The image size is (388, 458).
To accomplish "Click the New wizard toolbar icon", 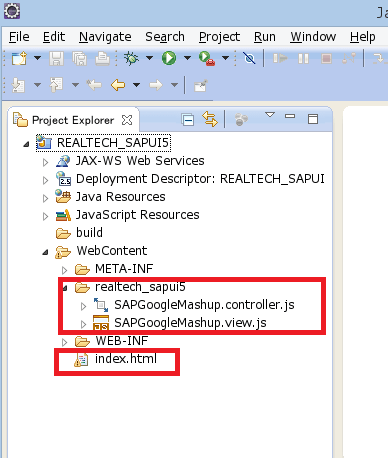I will 19,58.
